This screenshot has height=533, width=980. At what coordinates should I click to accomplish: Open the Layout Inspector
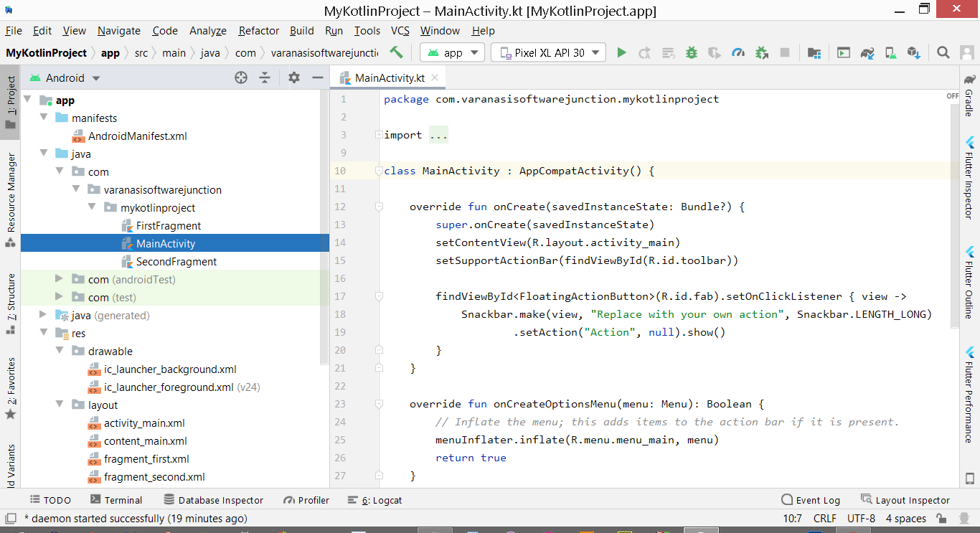click(x=905, y=500)
